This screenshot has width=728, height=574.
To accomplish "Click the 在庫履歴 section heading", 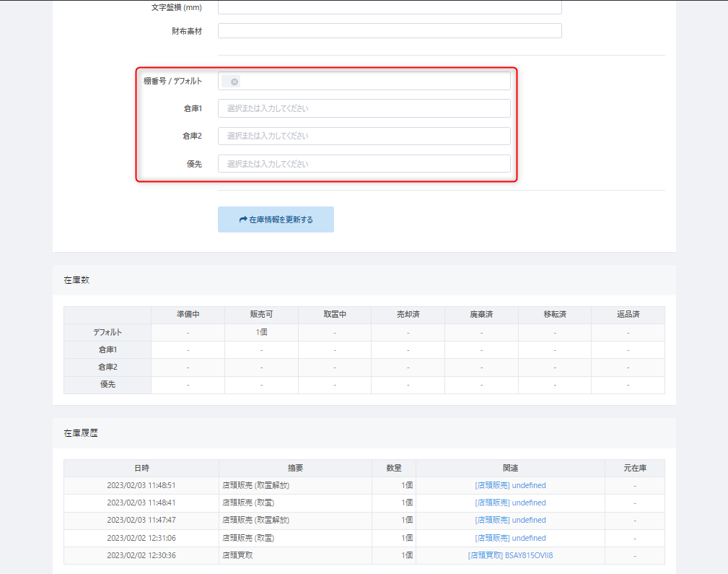I will [x=81, y=433].
